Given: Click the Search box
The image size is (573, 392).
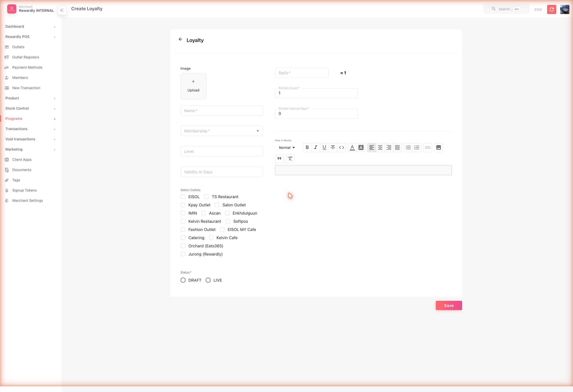Looking at the screenshot, I should (506, 9).
